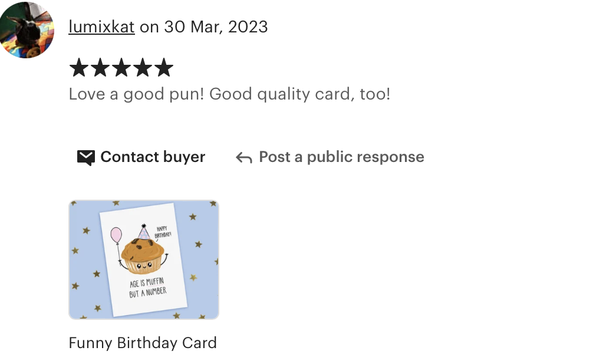This screenshot has width=606, height=364.
Task: Visit the lumixkat username link
Action: tap(101, 27)
